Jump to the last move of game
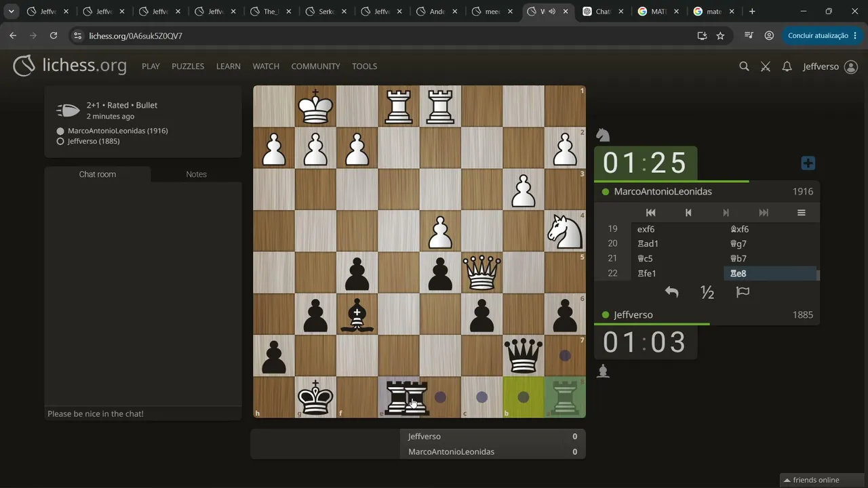The image size is (868, 488). tap(764, 213)
